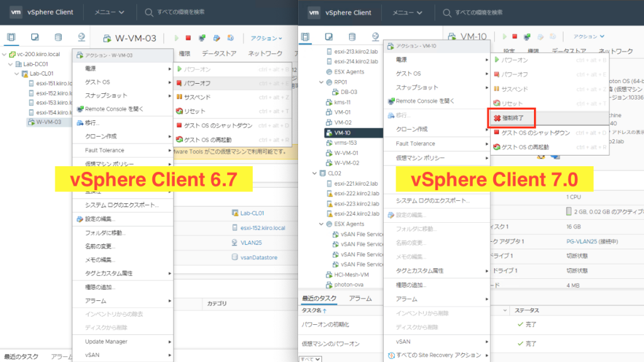
Task: Open VLAN25 network link
Action: [251, 243]
